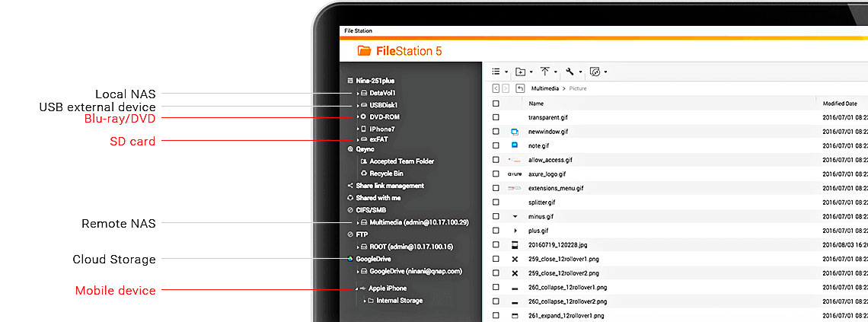The image size is (868, 322).
Task: Sort by the Name column header
Action: click(x=537, y=103)
